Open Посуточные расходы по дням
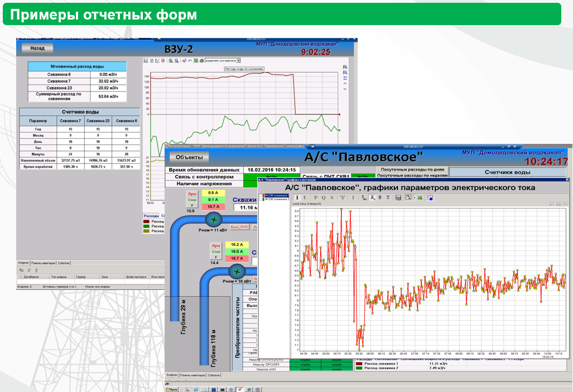The width and height of the screenshot is (573, 392). [412, 170]
